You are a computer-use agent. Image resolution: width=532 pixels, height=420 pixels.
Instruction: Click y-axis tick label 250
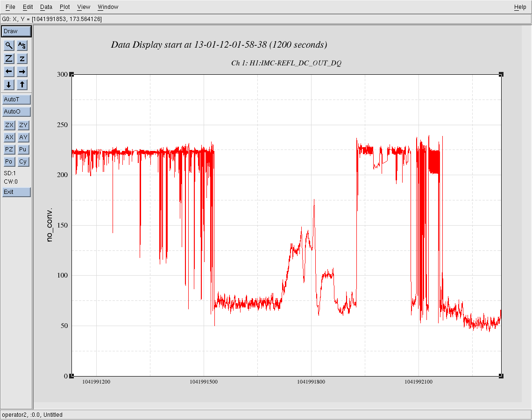click(63, 125)
